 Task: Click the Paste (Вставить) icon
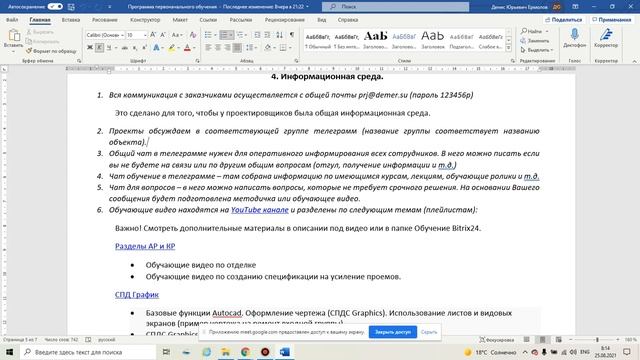(13, 36)
